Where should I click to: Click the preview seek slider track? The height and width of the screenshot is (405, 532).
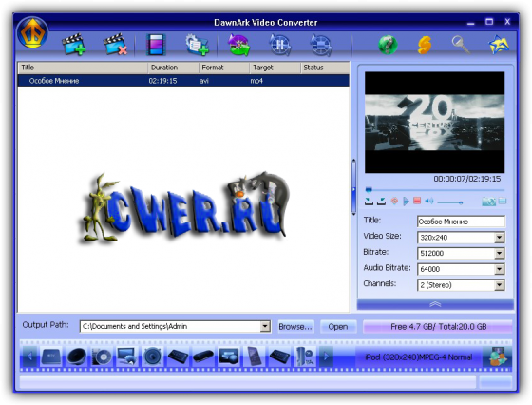coord(435,190)
